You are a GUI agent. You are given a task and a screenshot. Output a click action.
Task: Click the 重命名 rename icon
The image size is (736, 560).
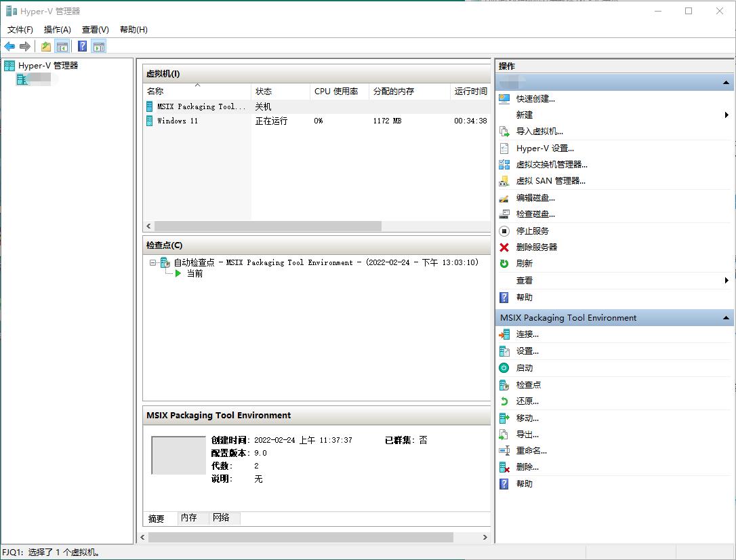click(x=504, y=451)
